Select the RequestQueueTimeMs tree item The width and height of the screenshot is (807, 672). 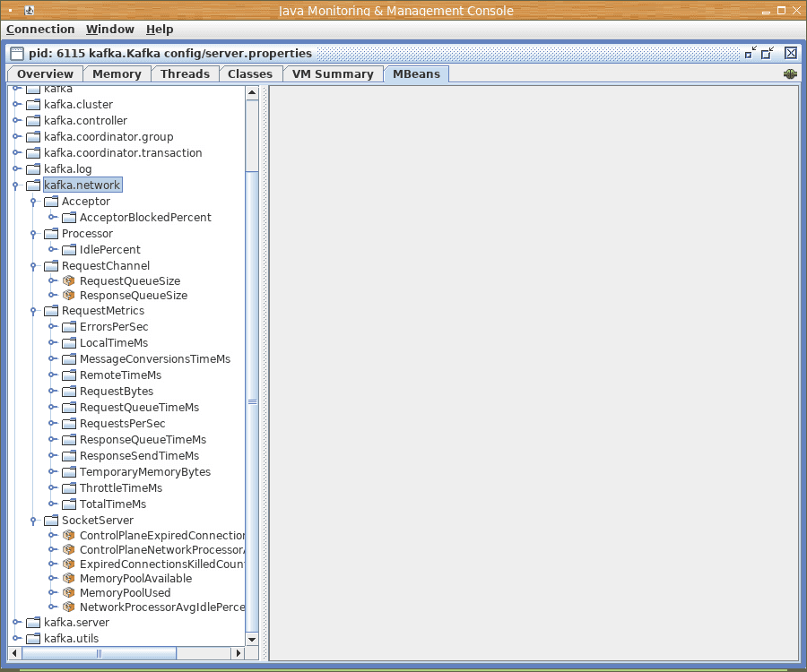click(x=139, y=407)
